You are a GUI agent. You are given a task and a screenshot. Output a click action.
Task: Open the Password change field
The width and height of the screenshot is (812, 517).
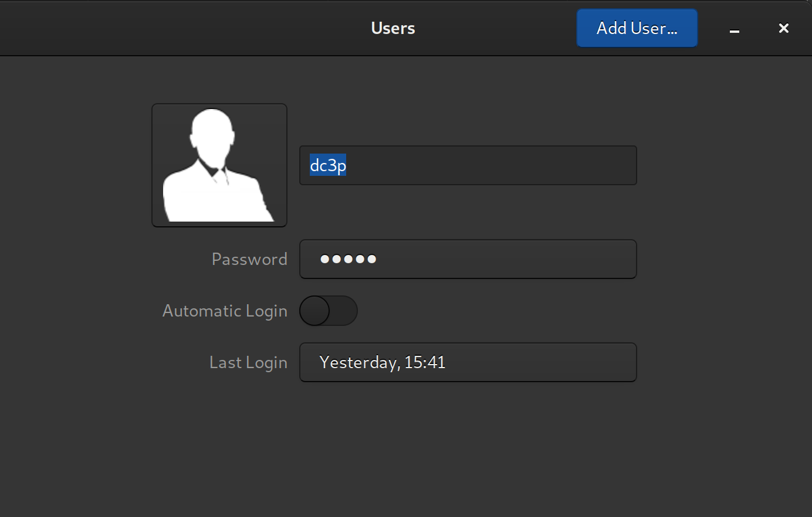click(468, 259)
